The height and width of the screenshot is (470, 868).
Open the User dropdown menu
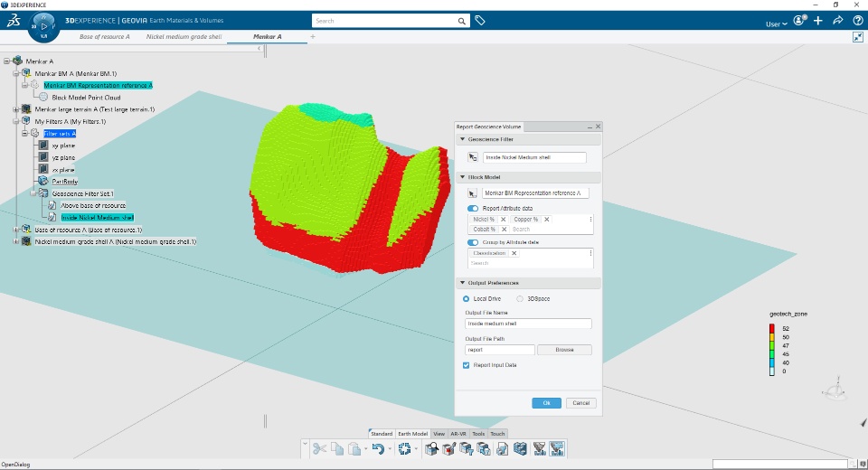(x=776, y=23)
